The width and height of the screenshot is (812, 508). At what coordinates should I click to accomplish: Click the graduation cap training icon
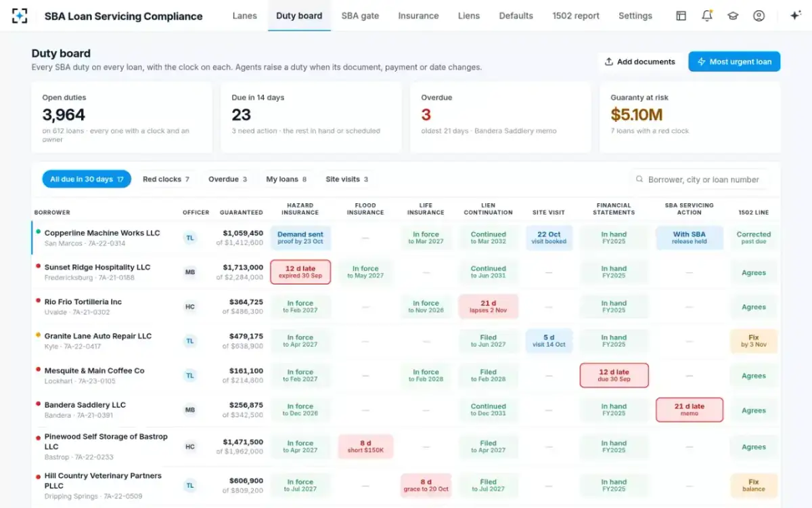click(733, 16)
